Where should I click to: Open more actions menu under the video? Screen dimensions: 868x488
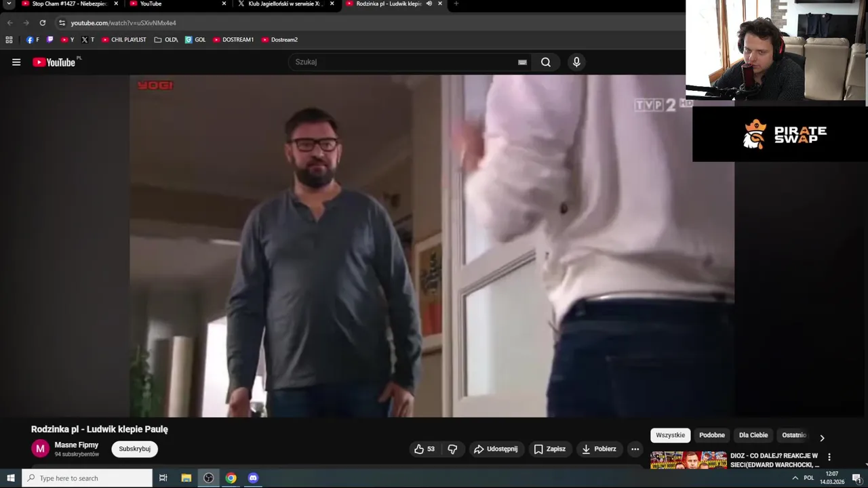(x=635, y=449)
